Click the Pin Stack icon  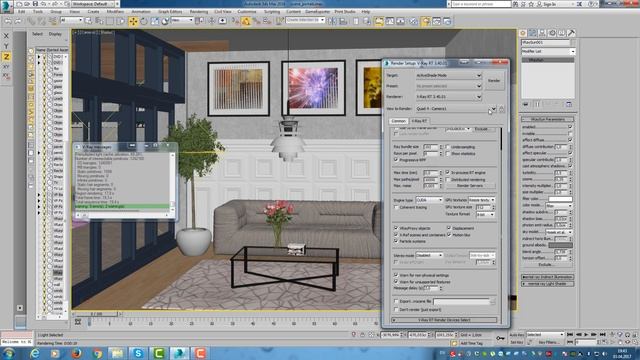point(526,104)
